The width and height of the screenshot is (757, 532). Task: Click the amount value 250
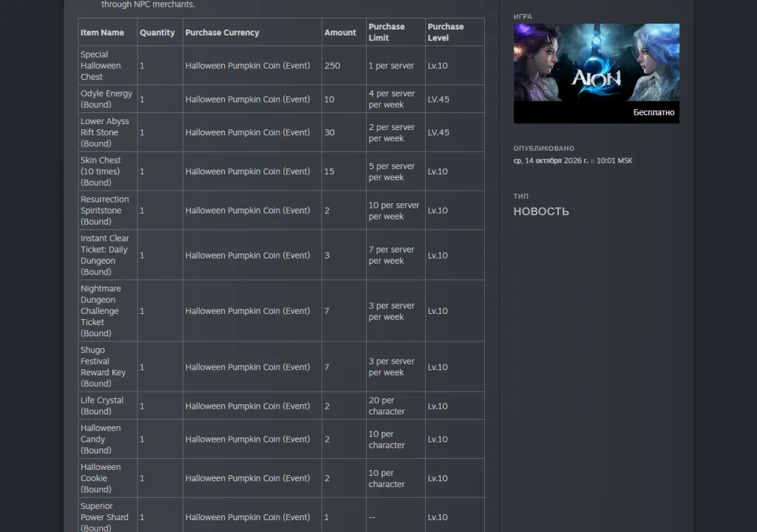tap(332, 66)
